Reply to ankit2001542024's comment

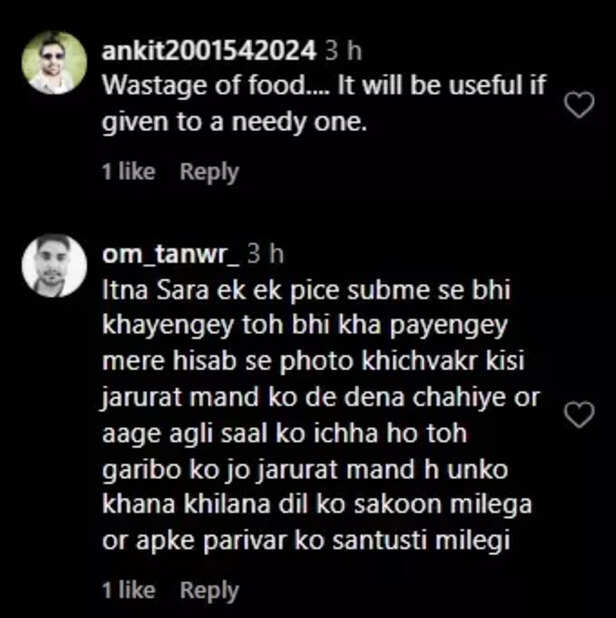pos(209,172)
